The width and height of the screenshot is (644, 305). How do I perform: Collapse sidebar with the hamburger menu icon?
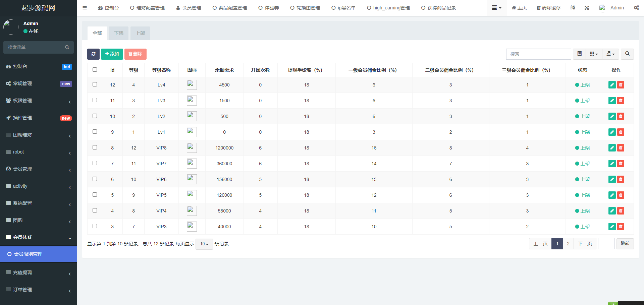pos(85,8)
